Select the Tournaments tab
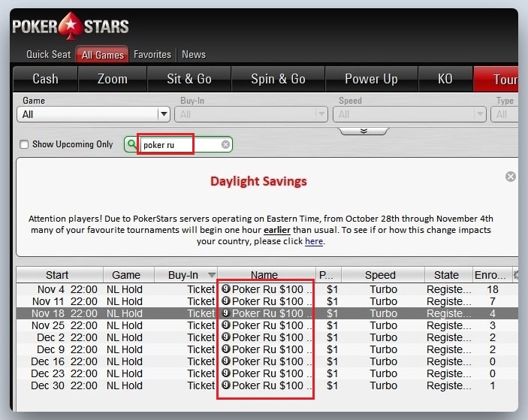528x420 pixels. pos(496,79)
